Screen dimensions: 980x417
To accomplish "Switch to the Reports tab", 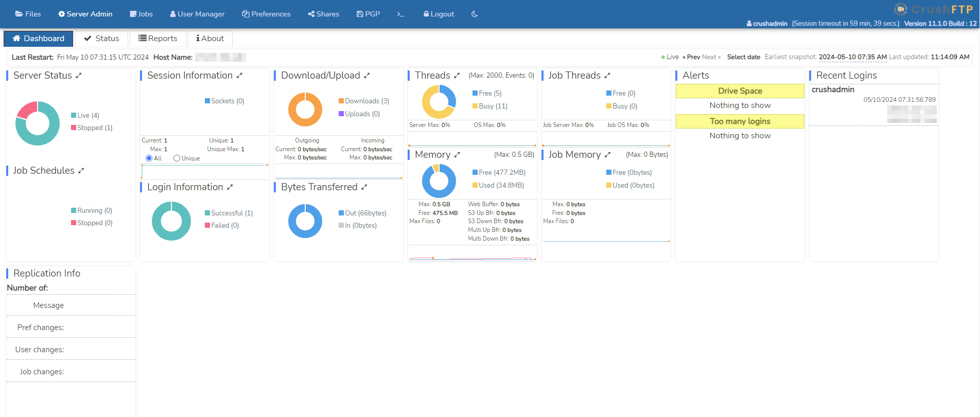I will (x=157, y=39).
